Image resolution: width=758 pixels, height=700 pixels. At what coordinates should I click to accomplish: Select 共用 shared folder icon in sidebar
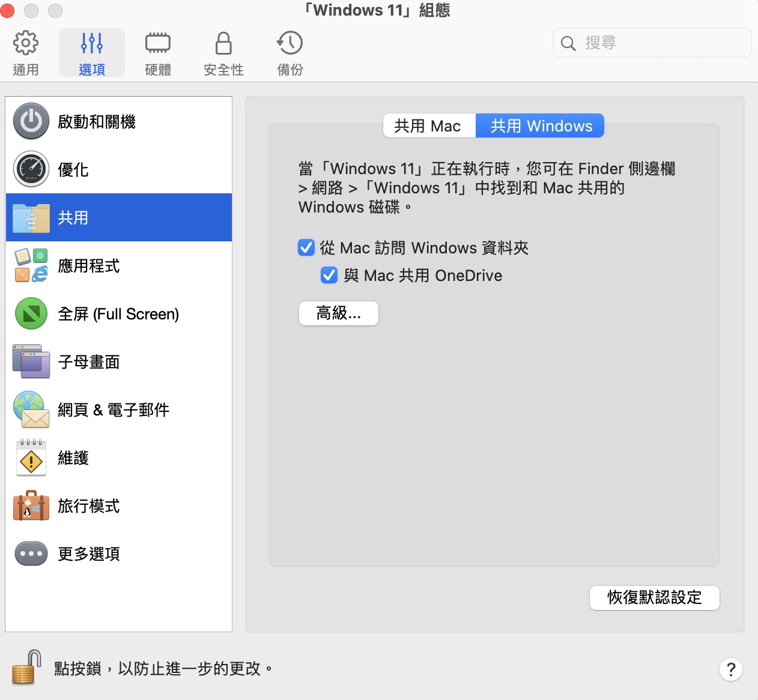[31, 218]
